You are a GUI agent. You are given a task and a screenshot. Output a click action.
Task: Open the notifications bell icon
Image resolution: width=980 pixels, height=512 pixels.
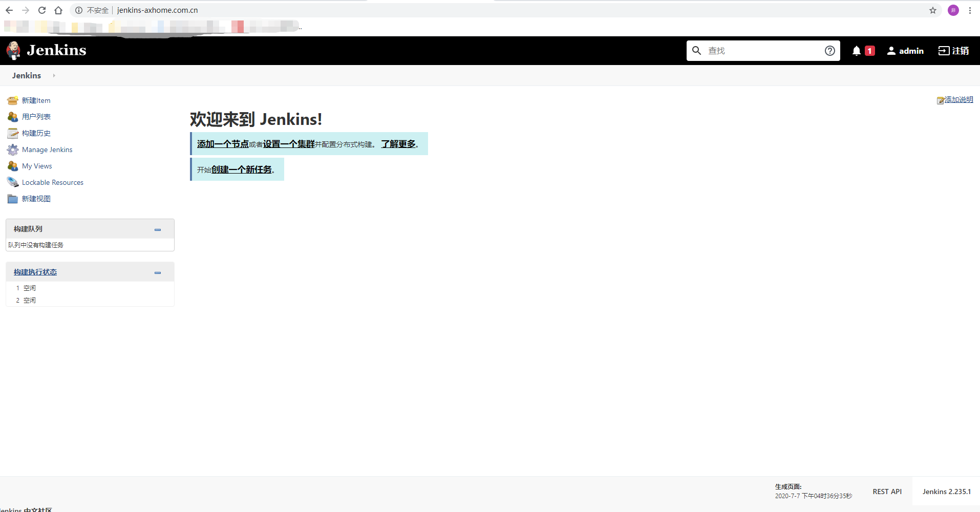pos(857,51)
